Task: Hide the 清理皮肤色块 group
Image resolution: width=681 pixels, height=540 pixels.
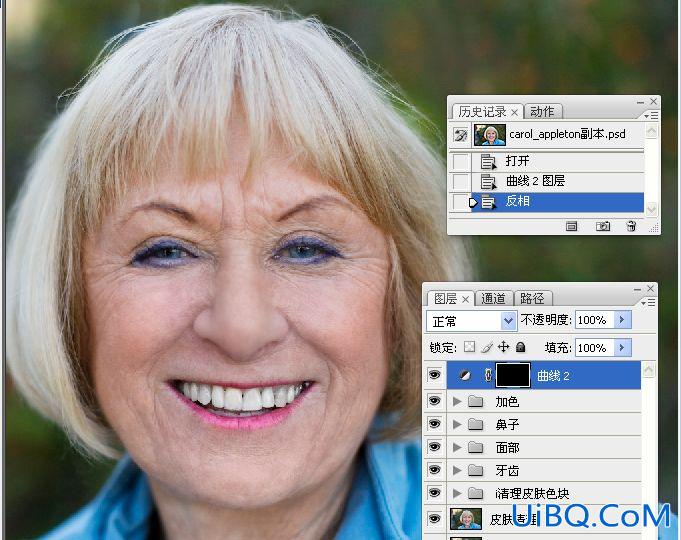Action: [434, 494]
